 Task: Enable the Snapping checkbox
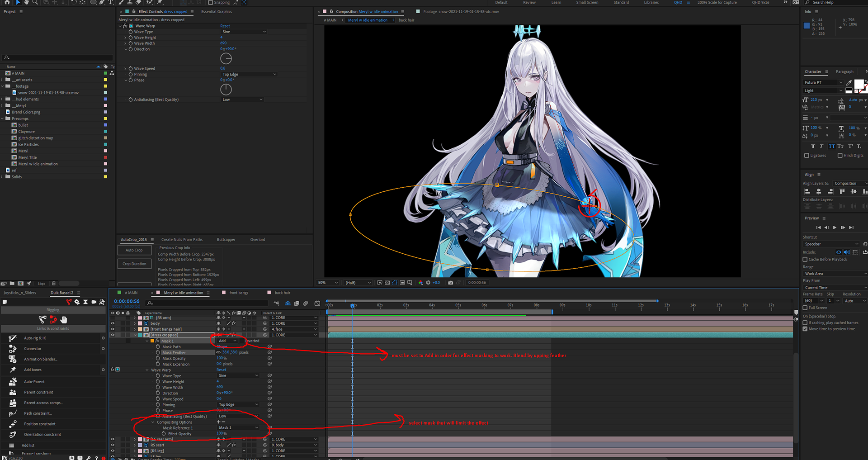point(210,3)
